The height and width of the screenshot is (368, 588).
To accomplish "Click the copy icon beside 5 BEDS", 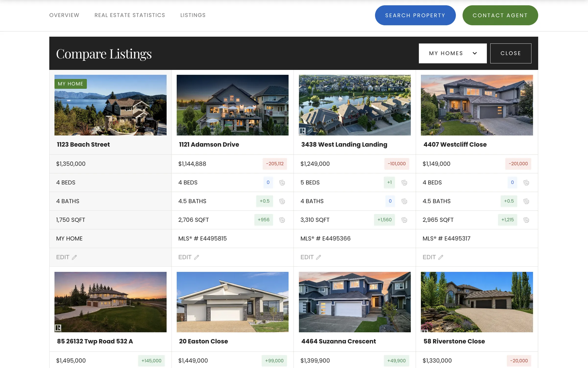I will [404, 183].
